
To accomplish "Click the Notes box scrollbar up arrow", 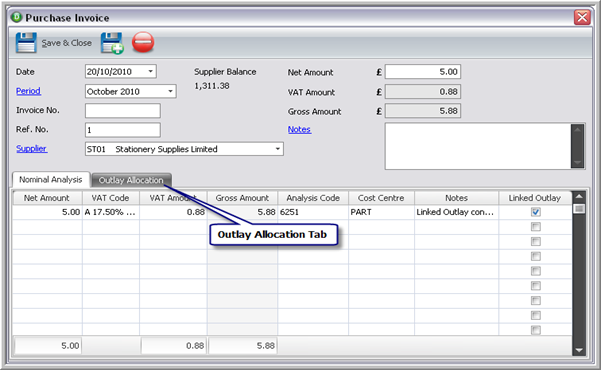I will (578, 130).
